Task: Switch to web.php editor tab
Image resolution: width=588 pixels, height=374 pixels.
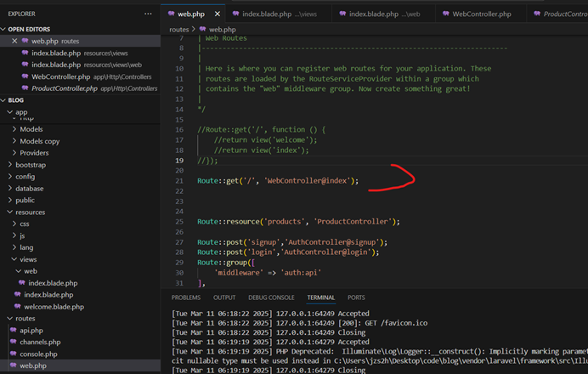Action: (x=191, y=14)
